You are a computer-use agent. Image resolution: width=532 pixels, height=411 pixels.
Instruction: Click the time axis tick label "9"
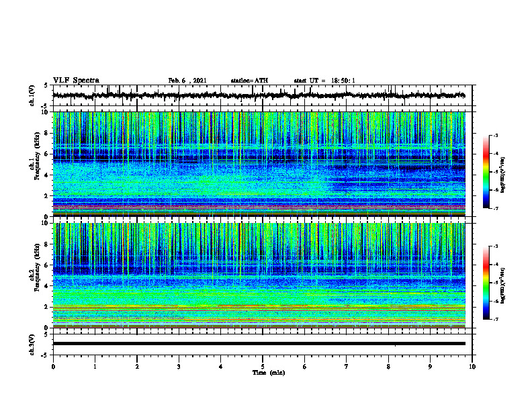pyautogui.click(x=430, y=367)
